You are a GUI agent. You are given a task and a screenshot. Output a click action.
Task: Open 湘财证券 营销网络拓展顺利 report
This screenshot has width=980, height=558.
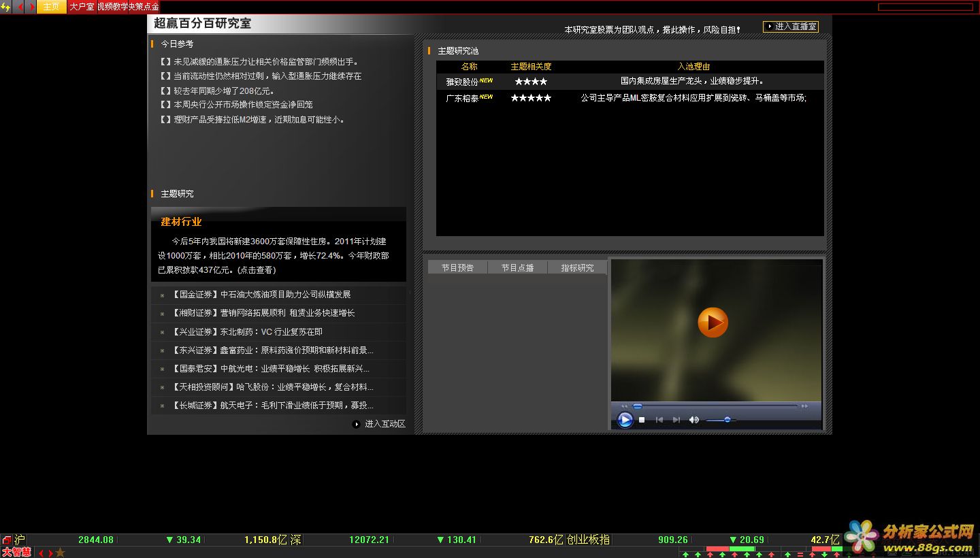pos(263,313)
